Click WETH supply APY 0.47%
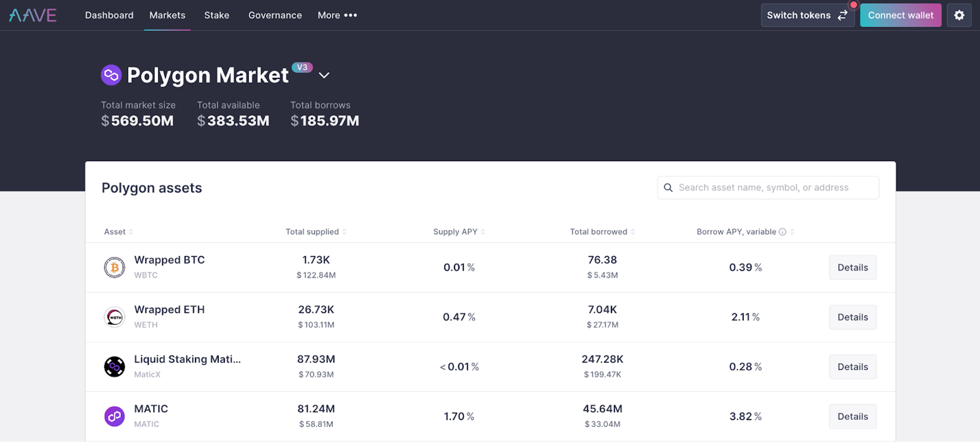 click(x=459, y=317)
